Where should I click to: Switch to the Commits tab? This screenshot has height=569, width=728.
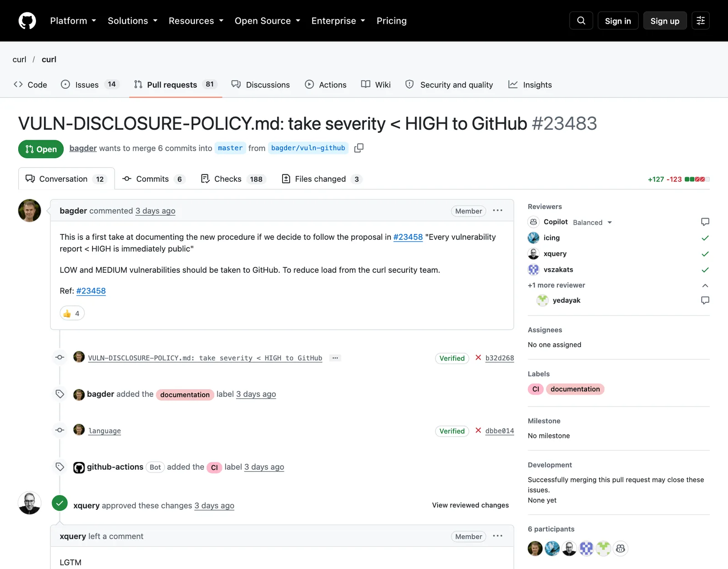coord(154,179)
